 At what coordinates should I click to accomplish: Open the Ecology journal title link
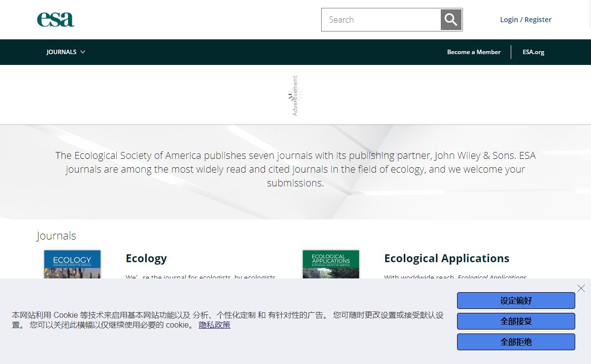pos(146,258)
